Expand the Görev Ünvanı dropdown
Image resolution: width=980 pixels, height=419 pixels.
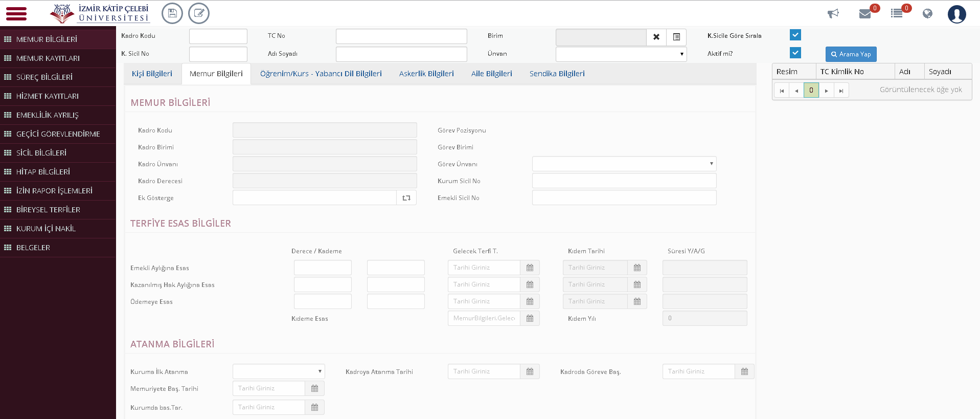624,164
